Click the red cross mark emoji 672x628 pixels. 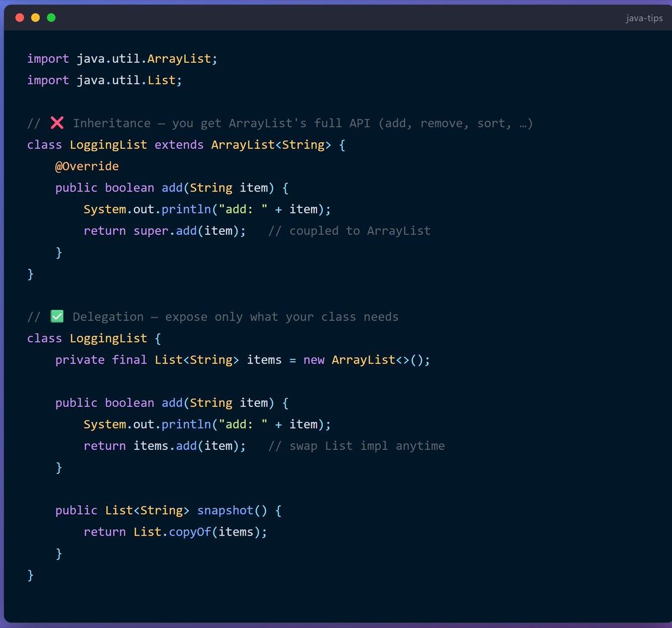pyautogui.click(x=57, y=123)
